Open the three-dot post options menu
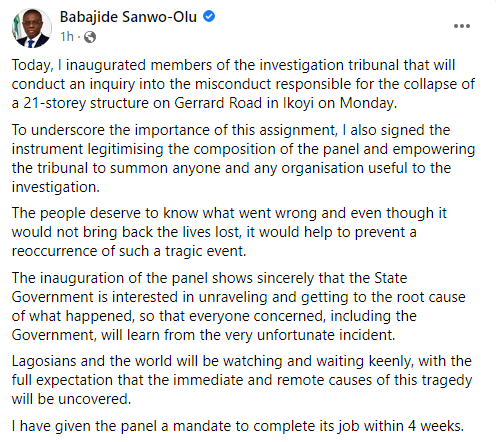This screenshot has height=442, width=496. coord(462,26)
